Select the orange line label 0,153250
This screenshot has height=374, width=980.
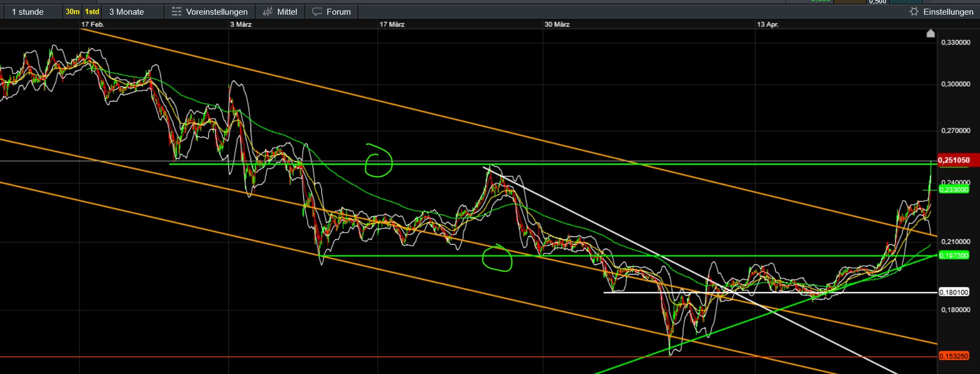(954, 356)
